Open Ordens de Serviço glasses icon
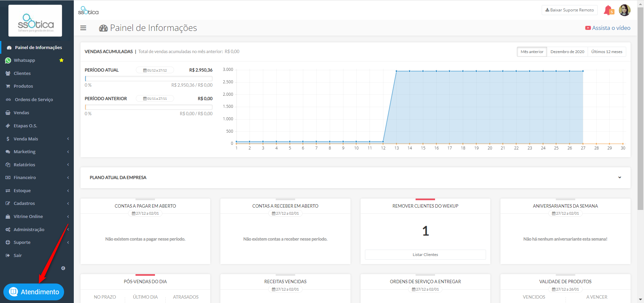644x303 pixels. pos(8,99)
